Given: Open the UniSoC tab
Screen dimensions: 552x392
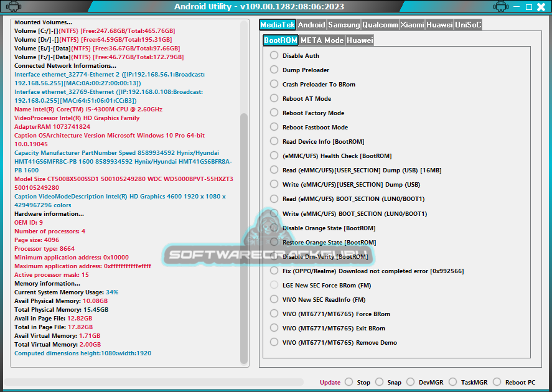Looking at the screenshot, I should (x=468, y=25).
